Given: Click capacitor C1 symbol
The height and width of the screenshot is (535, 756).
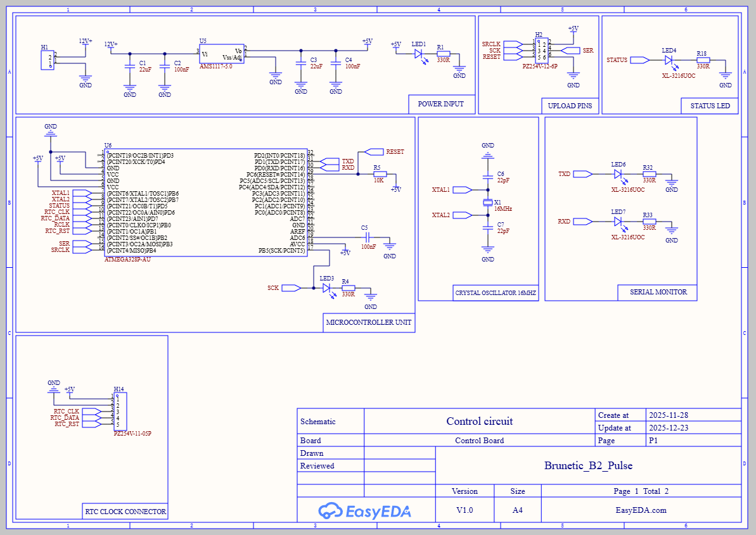Looking at the screenshot, I should click(x=130, y=67).
